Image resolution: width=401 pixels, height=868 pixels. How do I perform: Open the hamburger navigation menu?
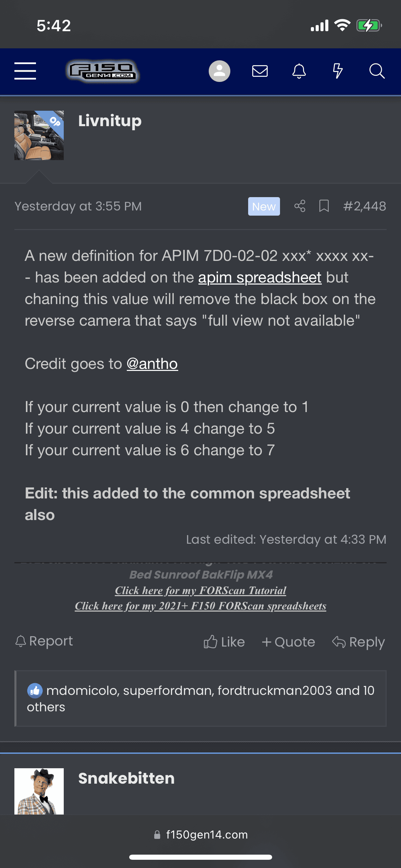tap(25, 71)
